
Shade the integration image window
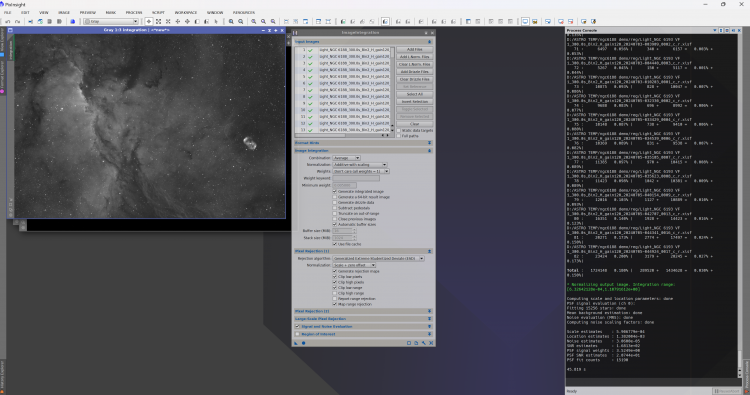(x=269, y=30)
